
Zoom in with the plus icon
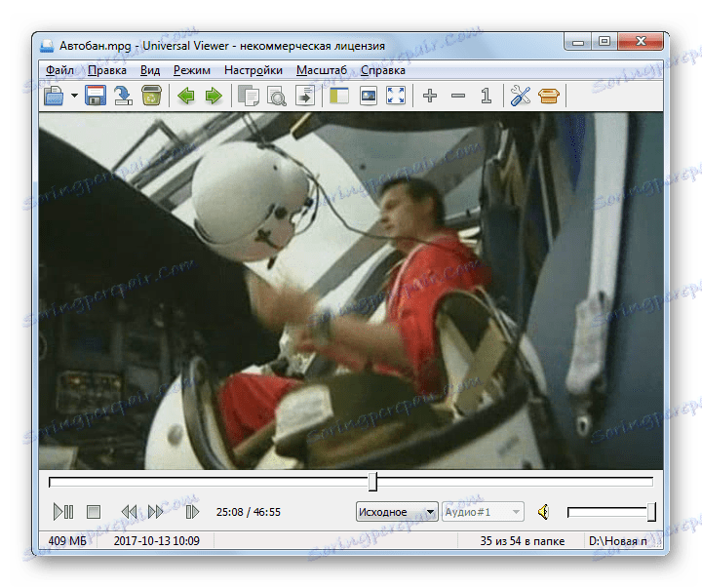pos(430,96)
